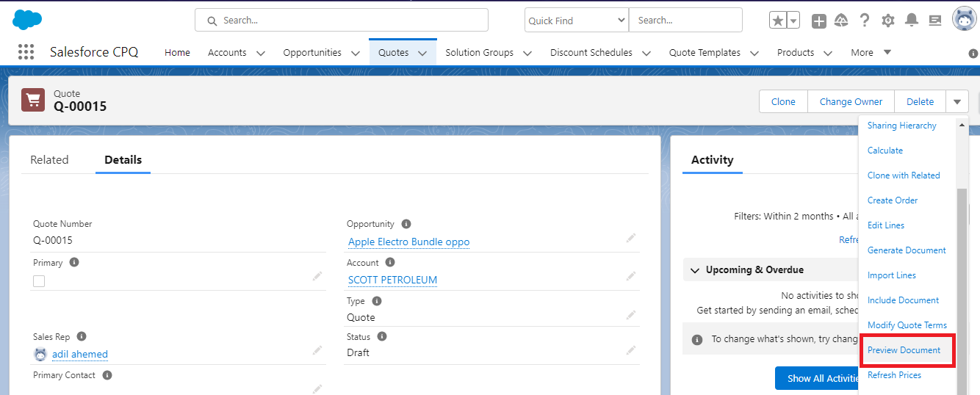Select Refresh Prices menu entry
980x395 pixels.
(894, 375)
